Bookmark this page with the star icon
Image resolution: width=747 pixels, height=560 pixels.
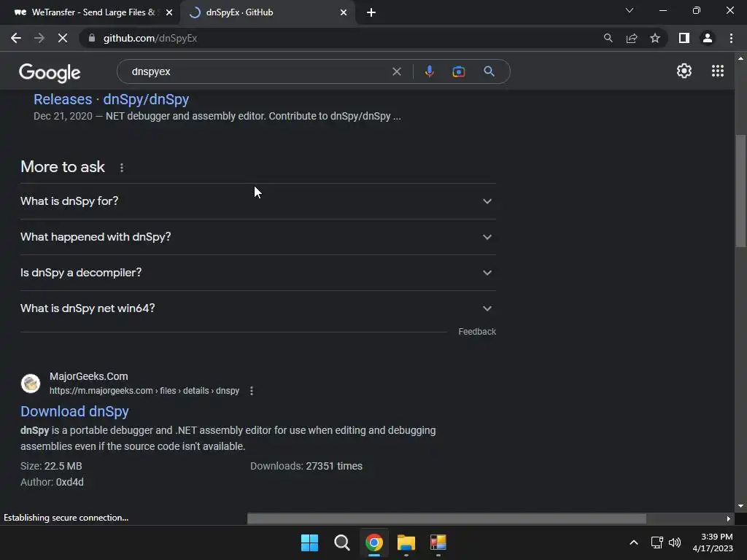click(x=655, y=38)
